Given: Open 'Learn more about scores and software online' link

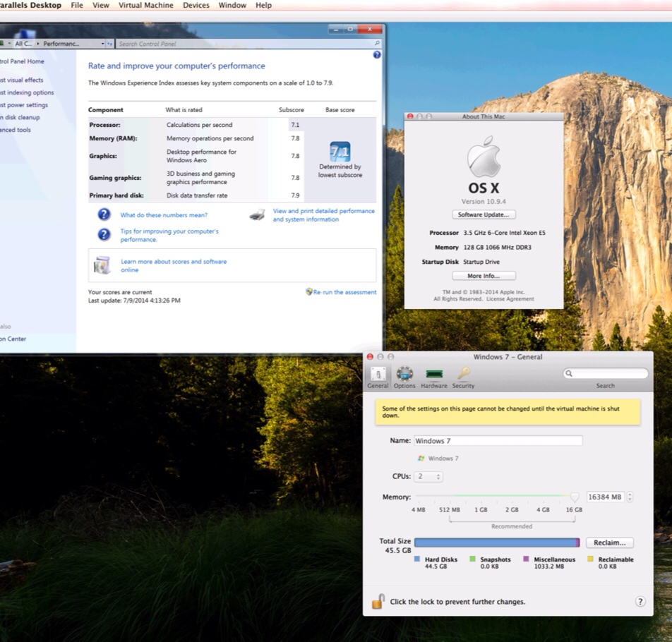Looking at the screenshot, I should coord(174,265).
